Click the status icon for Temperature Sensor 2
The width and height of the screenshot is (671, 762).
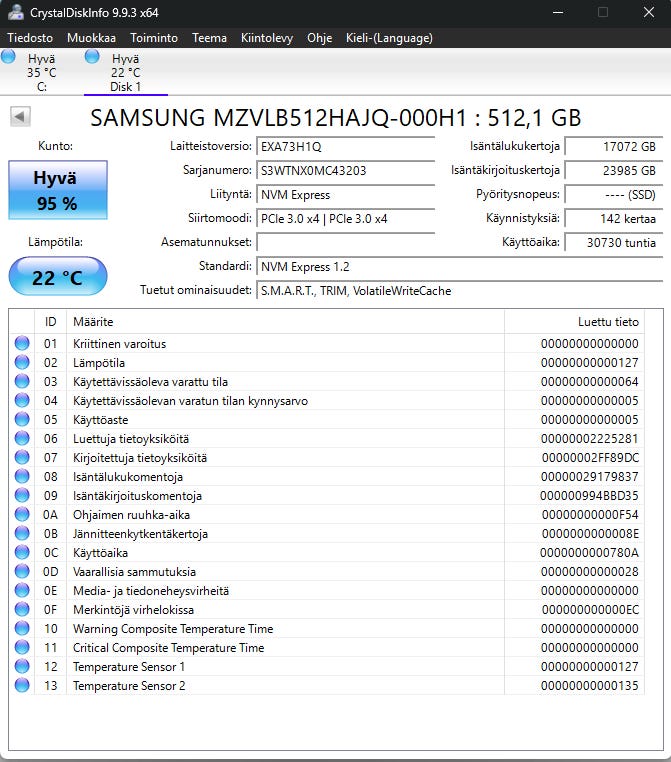[22, 685]
